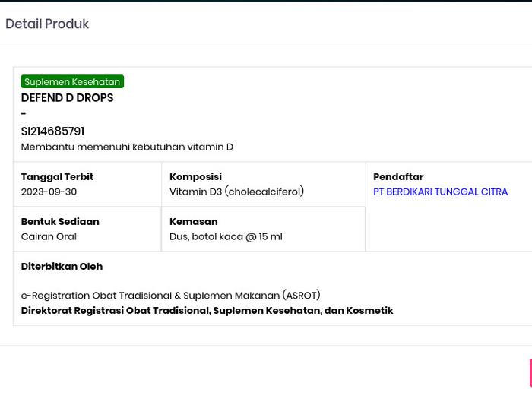This screenshot has width=532, height=399.
Task: Click the e-Registration Obat Tradisional (ASROT) text
Action: pos(170,295)
